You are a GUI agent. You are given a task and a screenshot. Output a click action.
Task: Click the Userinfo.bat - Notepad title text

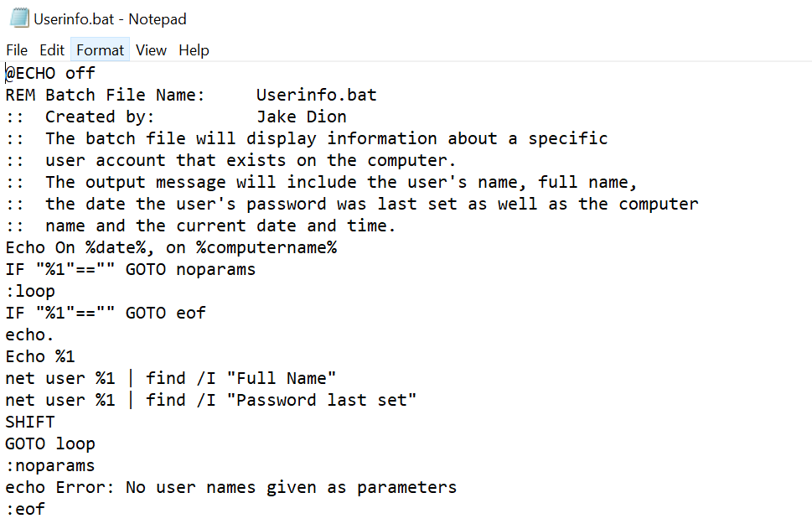(x=110, y=19)
